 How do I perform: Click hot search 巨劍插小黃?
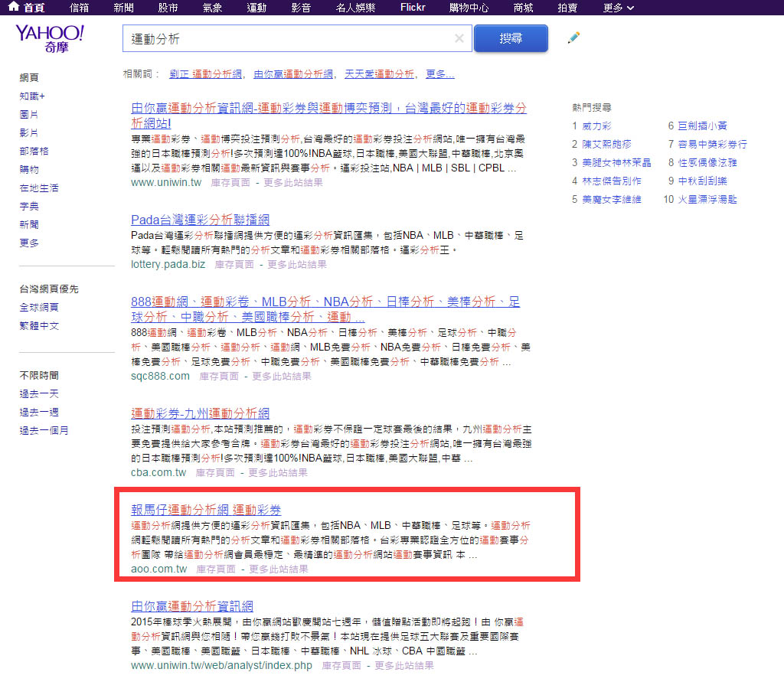click(x=703, y=126)
